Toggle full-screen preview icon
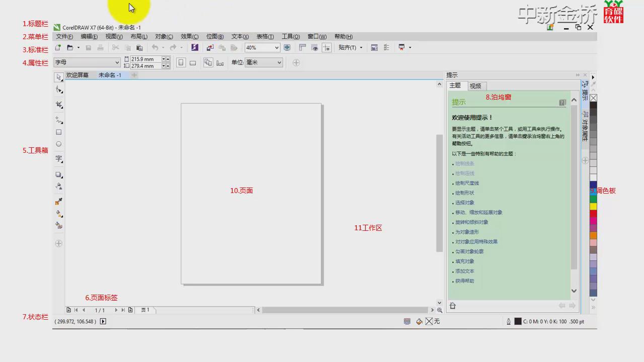 coord(287,48)
